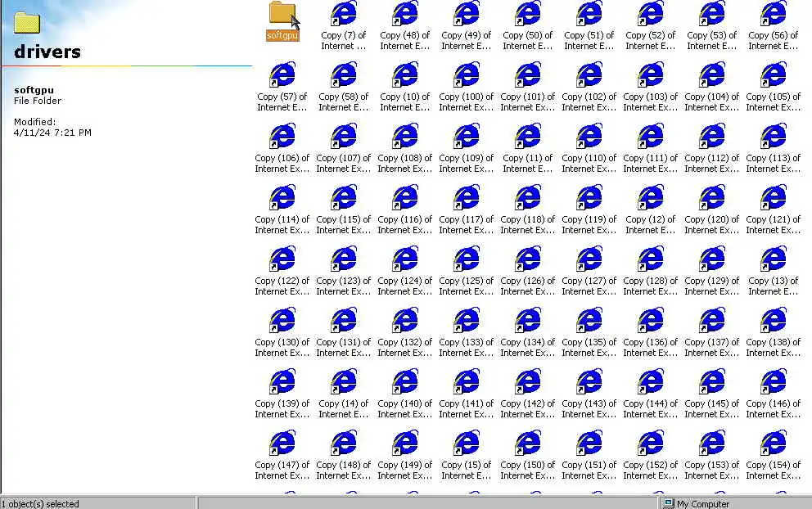
Task: Click the large drivers folder icon in the info pane
Action: [27, 23]
